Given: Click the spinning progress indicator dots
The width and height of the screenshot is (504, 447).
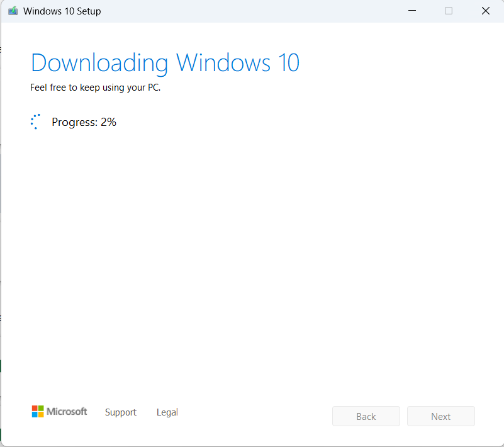Looking at the screenshot, I should coord(36,121).
